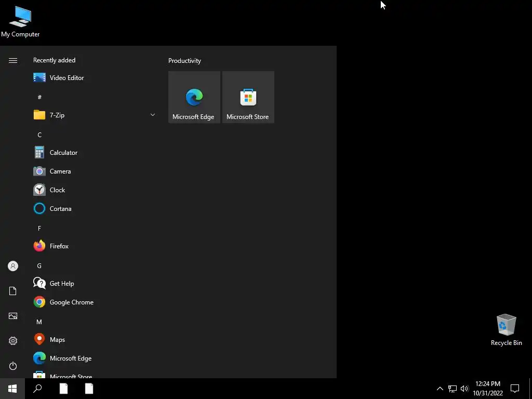Open Video Editor from Recently added
The image size is (532, 399).
click(95, 78)
